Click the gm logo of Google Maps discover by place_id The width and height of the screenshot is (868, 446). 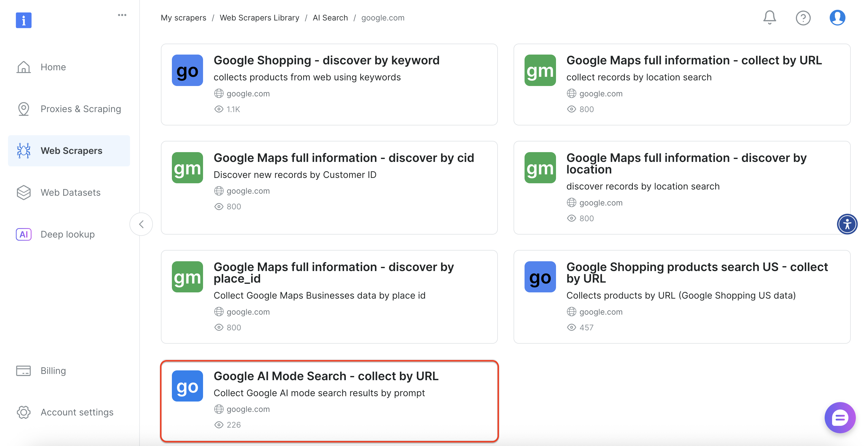pos(187,277)
